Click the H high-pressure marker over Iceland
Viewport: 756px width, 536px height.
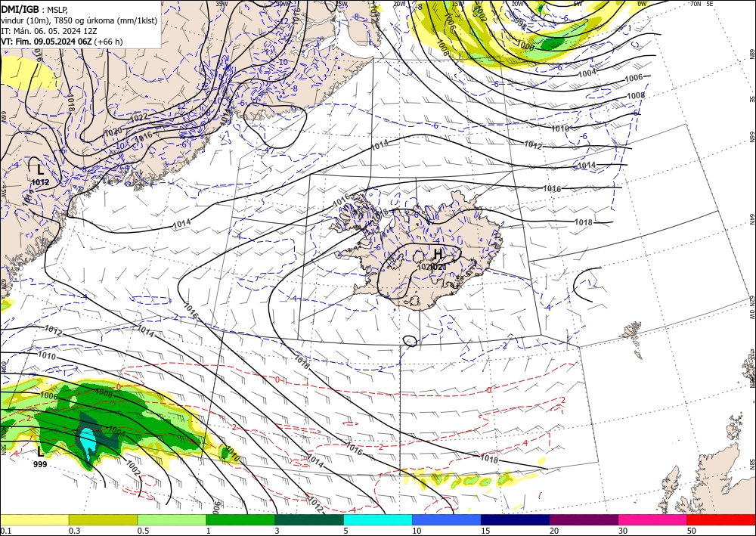pyautogui.click(x=437, y=254)
